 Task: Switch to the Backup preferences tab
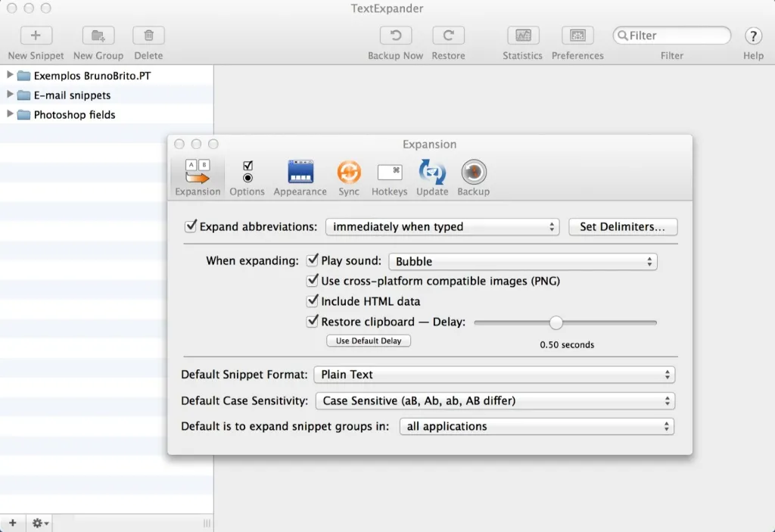474,178
